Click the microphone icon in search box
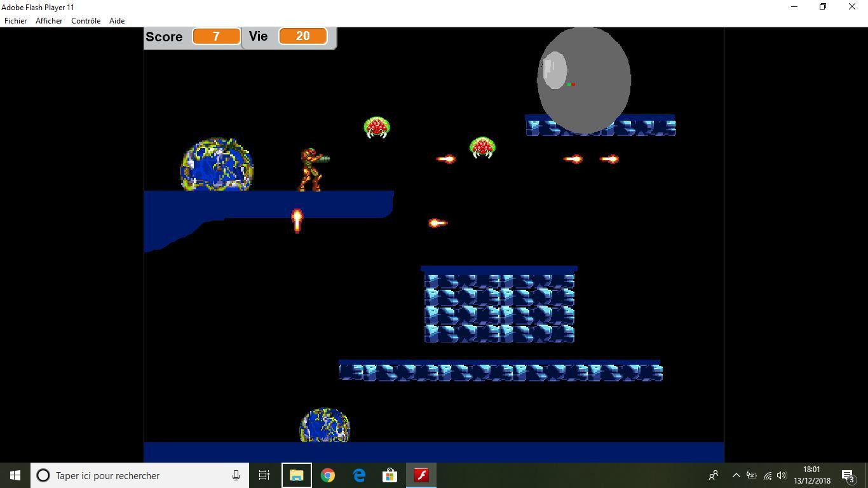Viewport: 868px width, 488px height. 236,475
